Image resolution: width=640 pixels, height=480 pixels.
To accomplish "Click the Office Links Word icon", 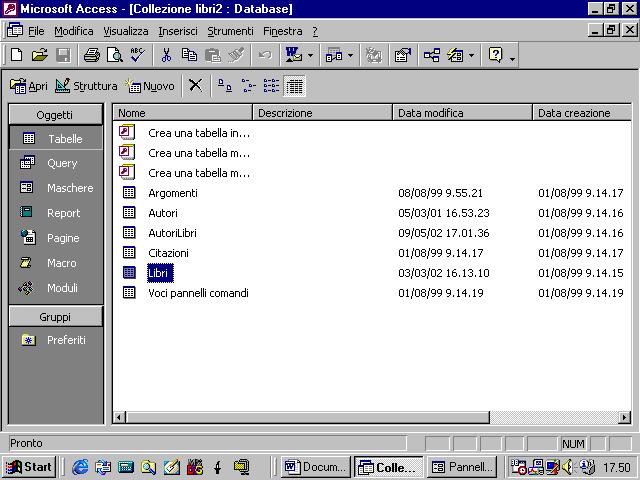I will (x=293, y=55).
